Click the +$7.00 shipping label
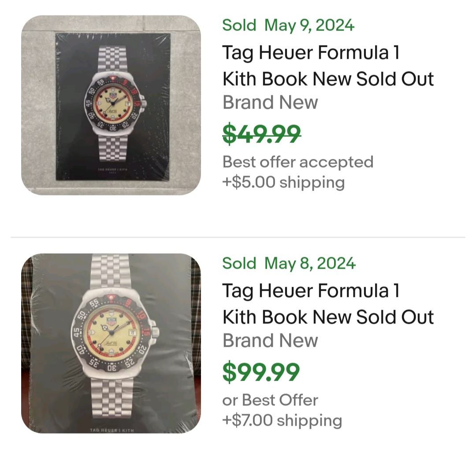 tap(282, 420)
